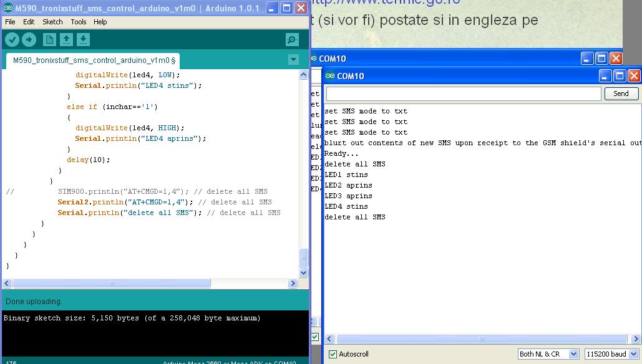Click the Serial Monitor text input field

tap(462, 93)
